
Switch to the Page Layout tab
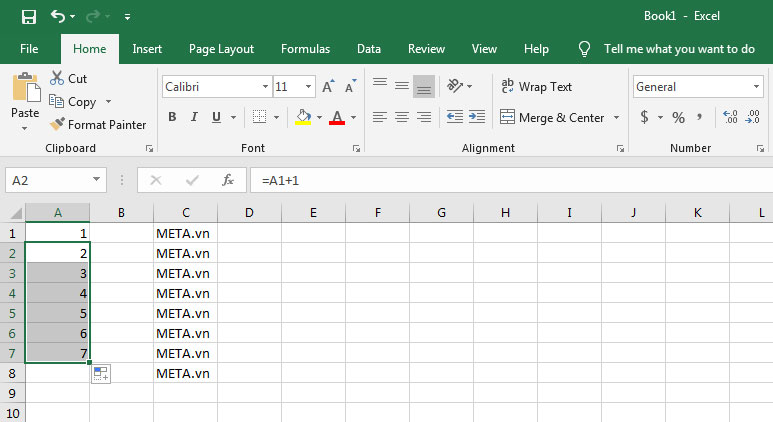[x=221, y=49]
